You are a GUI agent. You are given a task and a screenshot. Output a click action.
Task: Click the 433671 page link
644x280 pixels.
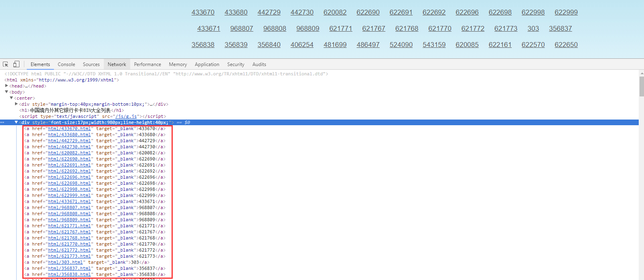(208, 29)
